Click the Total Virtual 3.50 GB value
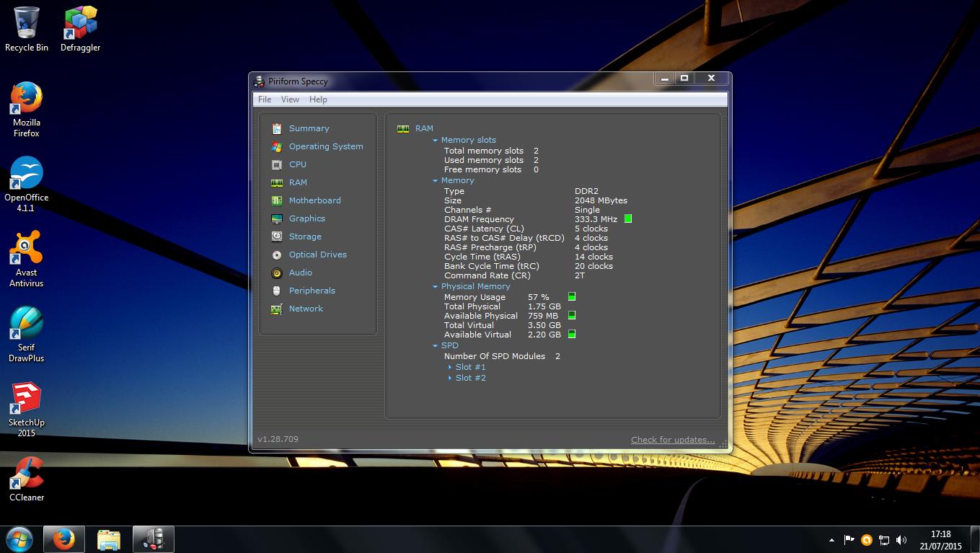 pyautogui.click(x=544, y=325)
